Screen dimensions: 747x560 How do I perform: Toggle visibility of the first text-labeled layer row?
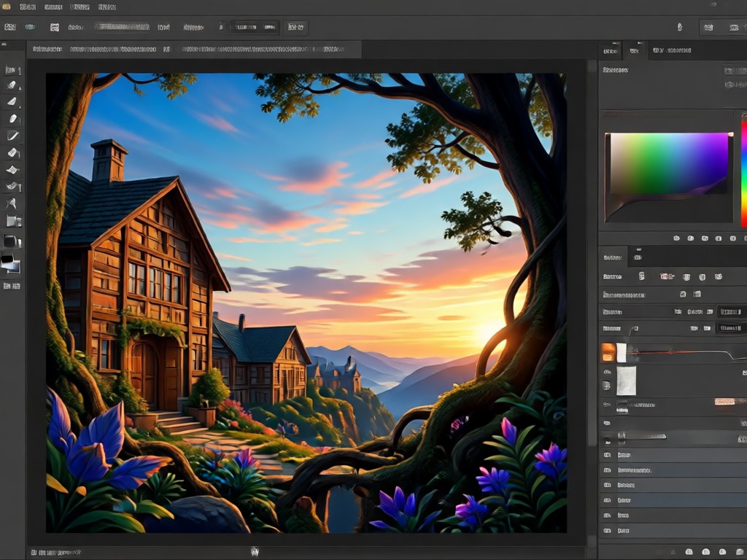608,455
